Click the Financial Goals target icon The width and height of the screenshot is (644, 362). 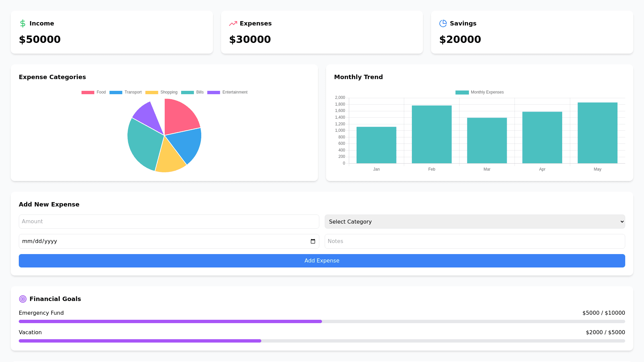(x=23, y=299)
